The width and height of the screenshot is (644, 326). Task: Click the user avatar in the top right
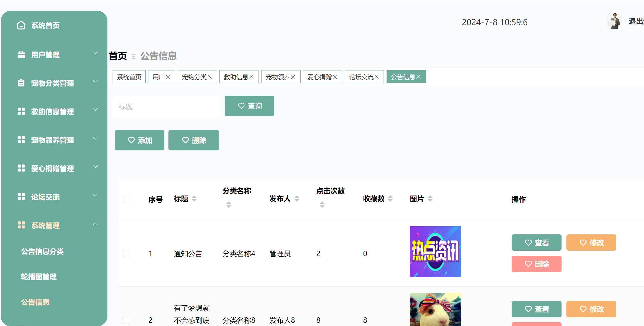614,21
